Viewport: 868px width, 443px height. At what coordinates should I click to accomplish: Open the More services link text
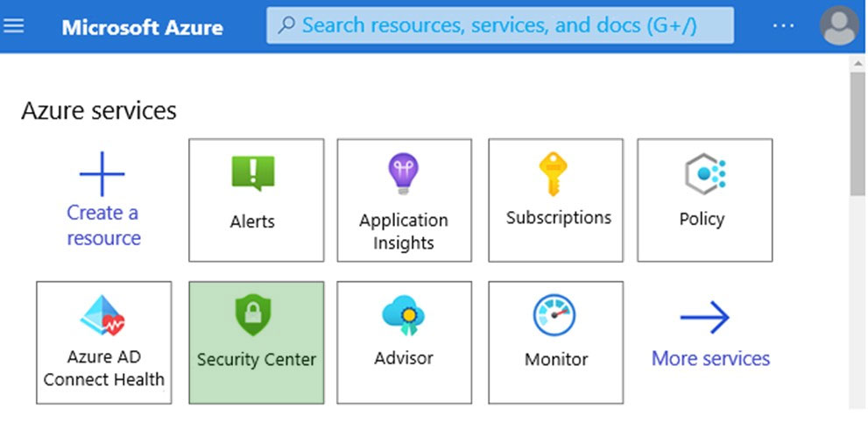pos(711,358)
